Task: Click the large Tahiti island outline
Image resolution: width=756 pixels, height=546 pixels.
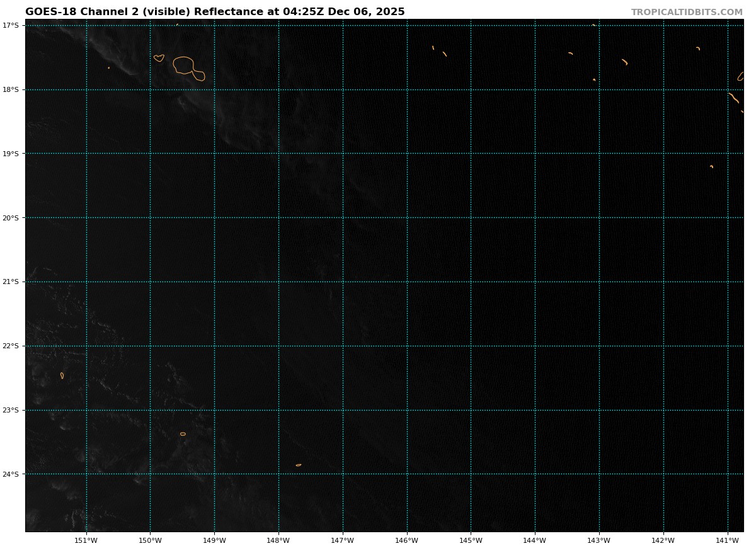Action: tap(184, 65)
